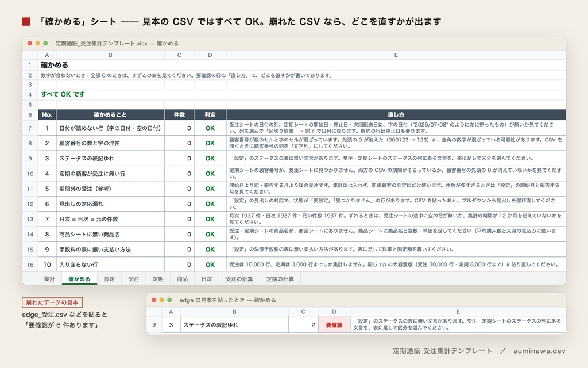Open the 設定 sheet tab
Screen dimensions: 588x368
coord(109,279)
